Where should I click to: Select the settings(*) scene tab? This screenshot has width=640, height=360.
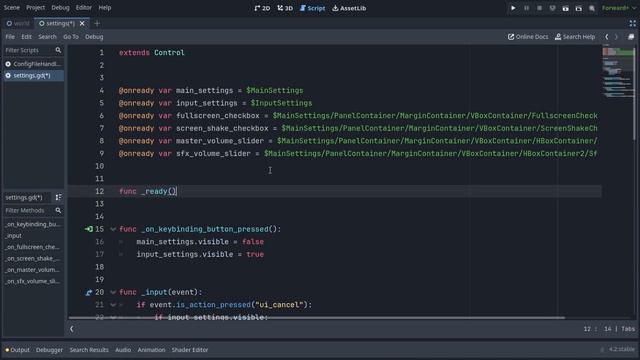[x=57, y=23]
